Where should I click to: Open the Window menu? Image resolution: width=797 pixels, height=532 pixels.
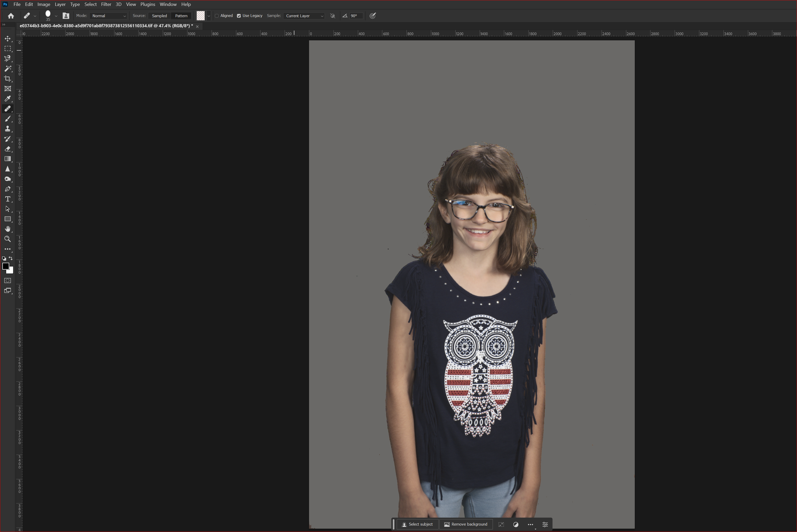tap(168, 4)
